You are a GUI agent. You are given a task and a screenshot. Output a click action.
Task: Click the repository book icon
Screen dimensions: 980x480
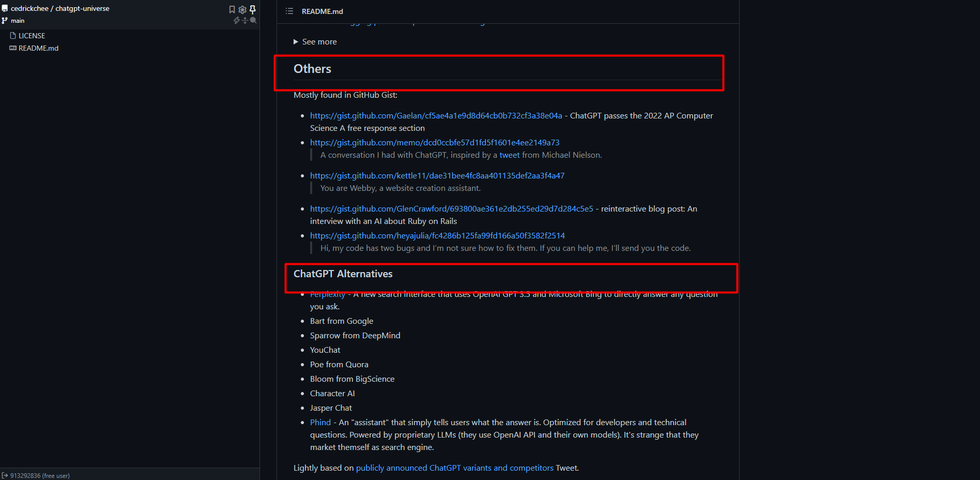tap(5, 8)
